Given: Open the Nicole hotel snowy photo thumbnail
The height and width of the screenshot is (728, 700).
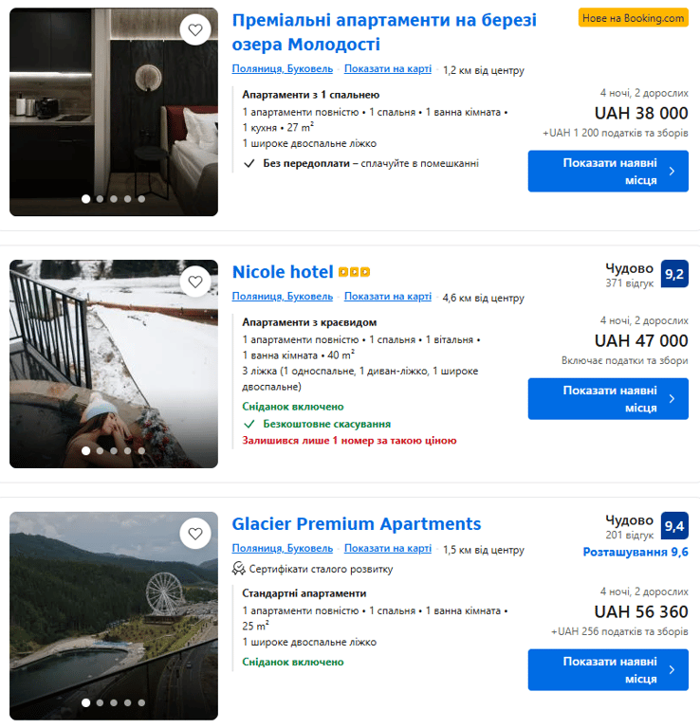Looking at the screenshot, I should click(x=114, y=364).
